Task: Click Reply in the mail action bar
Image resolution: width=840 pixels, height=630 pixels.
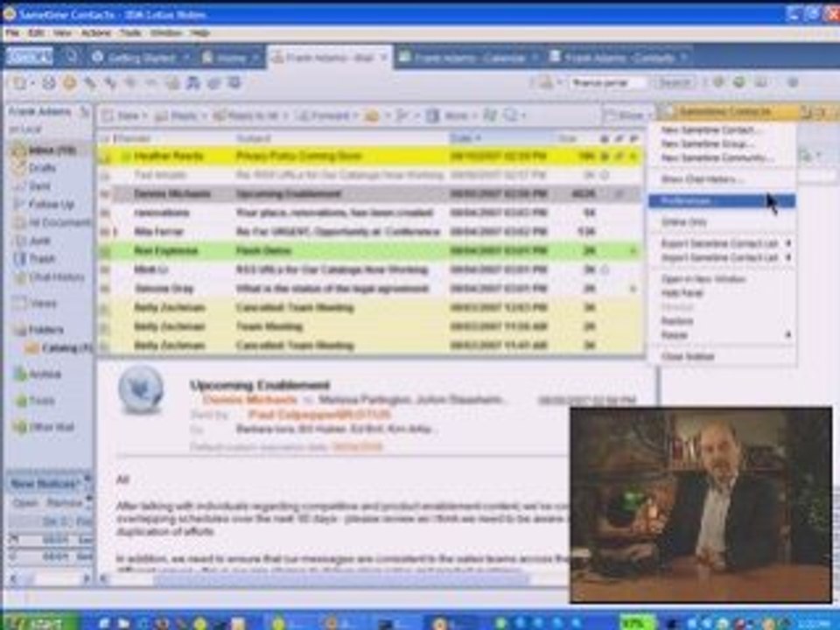Action: (179, 115)
